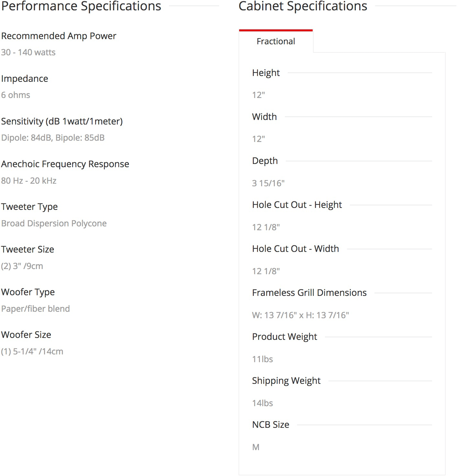Click the Depth value 3 15/16"
Viewport: 458px width, 476px height.
tap(268, 183)
